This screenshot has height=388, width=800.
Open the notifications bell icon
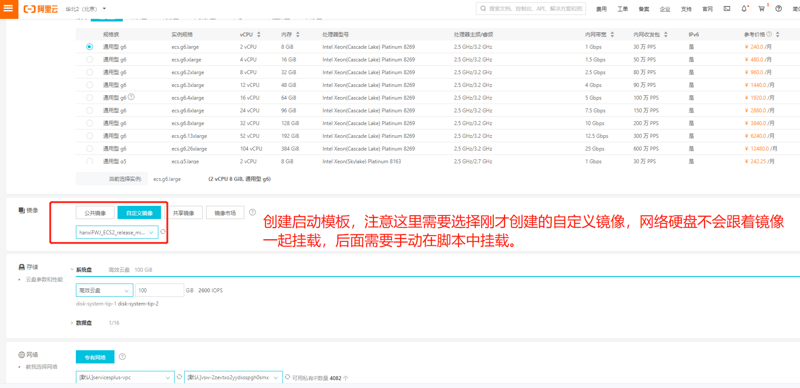744,9
